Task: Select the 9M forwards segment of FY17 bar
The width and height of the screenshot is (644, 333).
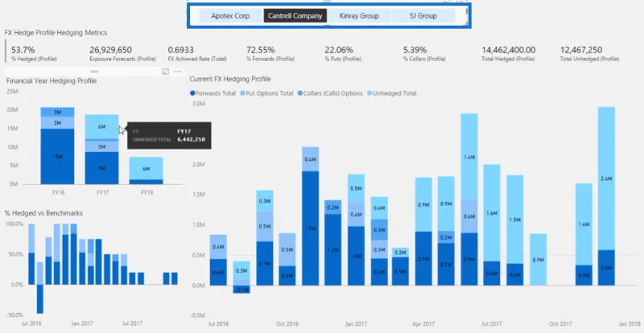Action: [102, 168]
